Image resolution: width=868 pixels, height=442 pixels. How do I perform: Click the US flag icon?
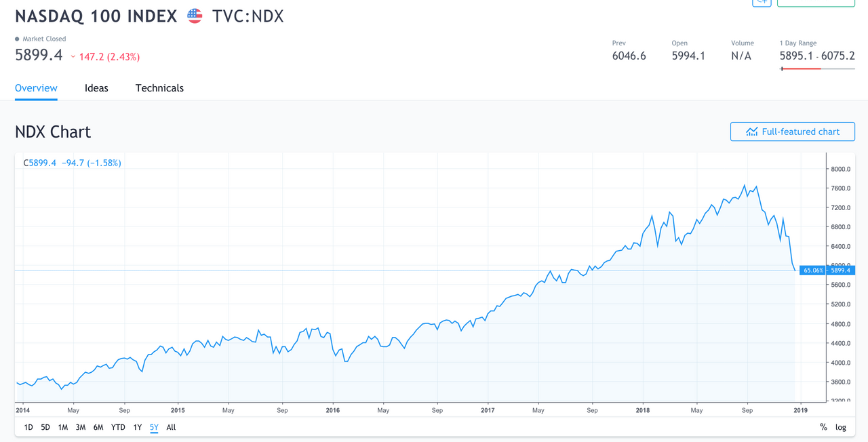click(195, 16)
